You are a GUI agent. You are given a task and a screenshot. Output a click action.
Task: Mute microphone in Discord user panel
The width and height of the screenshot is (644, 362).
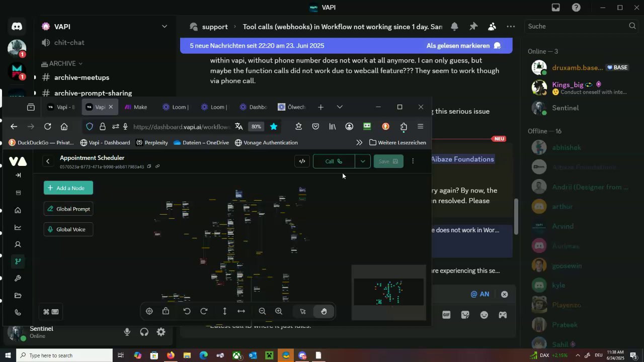(x=127, y=332)
